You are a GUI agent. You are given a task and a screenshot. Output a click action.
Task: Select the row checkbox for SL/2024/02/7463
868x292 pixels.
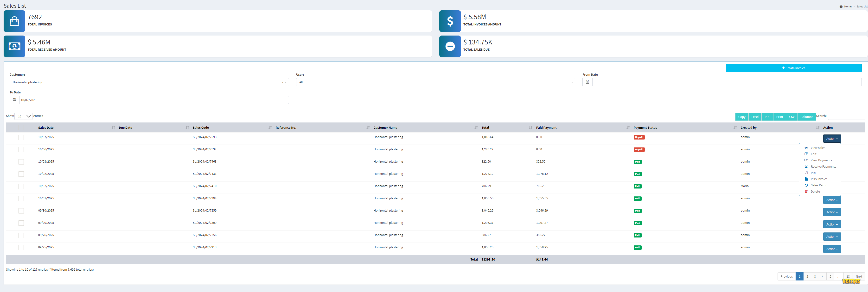(21, 162)
